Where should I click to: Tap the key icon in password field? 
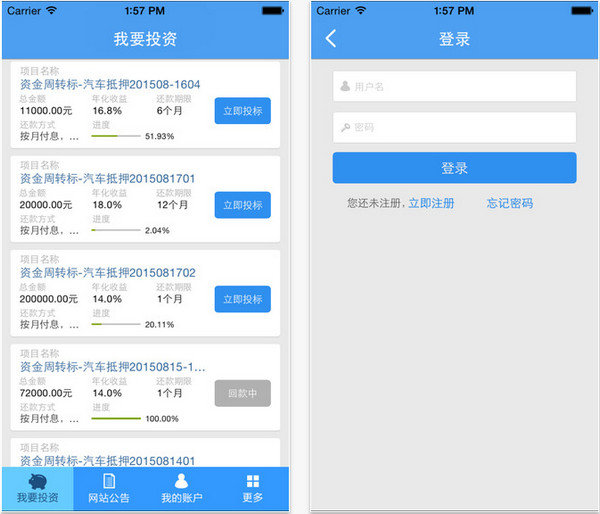tap(345, 127)
